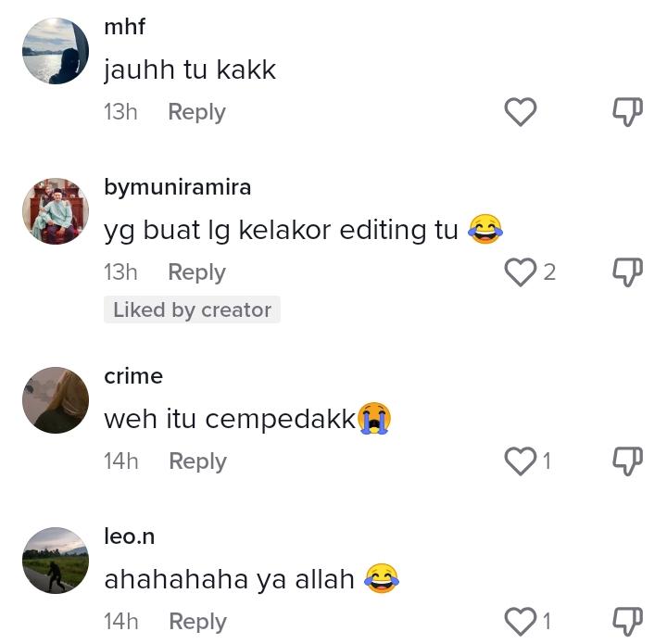This screenshot has height=644, width=667.
Task: Open bymuniramira's profile avatar
Action: (56, 211)
